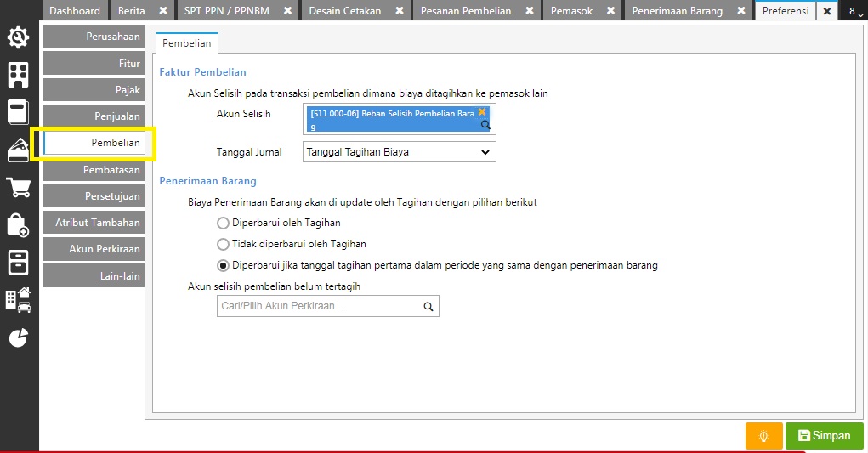This screenshot has height=453, width=868.
Task: Click the Cari/Pilih Akun Perkiraan search field
Action: coord(327,306)
